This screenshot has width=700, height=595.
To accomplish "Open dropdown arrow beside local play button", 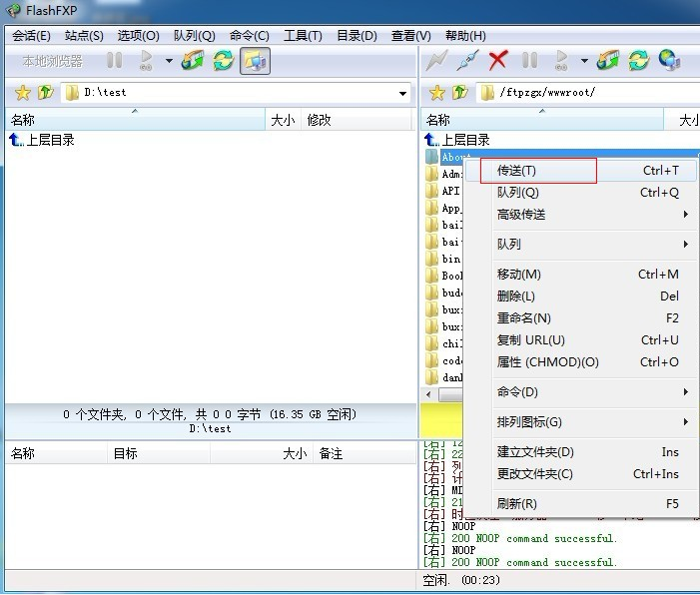I will [x=169, y=61].
